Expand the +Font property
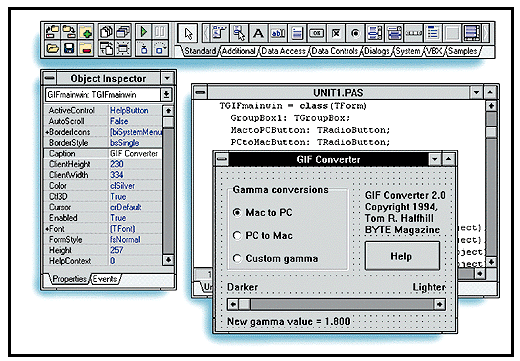Image resolution: width=520 pixels, height=361 pixels. click(47, 229)
